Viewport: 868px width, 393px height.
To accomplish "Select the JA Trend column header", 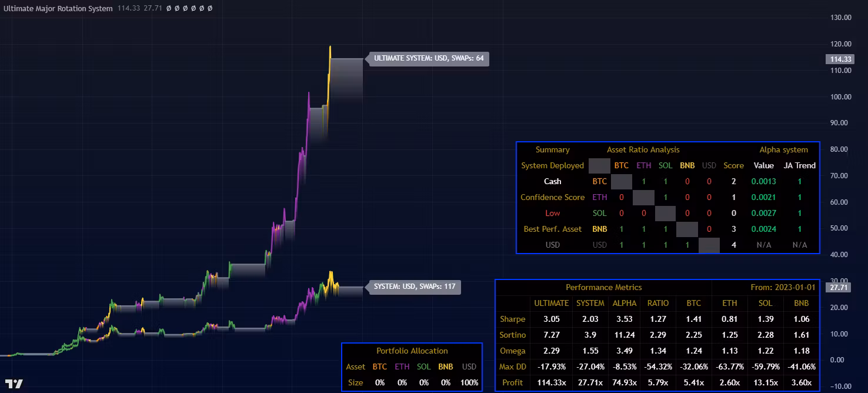I will (x=799, y=165).
